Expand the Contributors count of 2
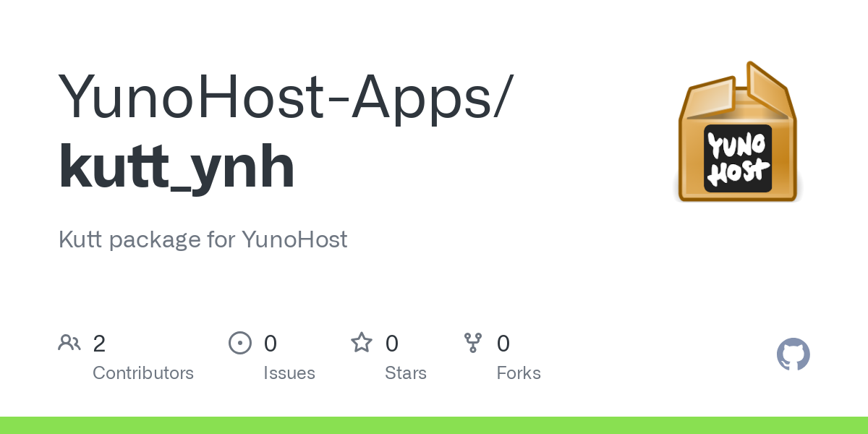The height and width of the screenshot is (434, 868). (x=99, y=343)
